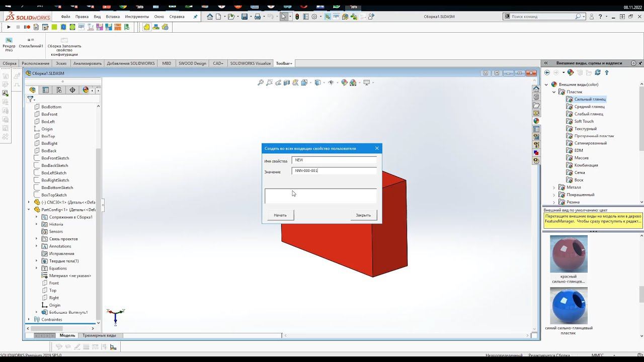Viewport: 644px width, 362px height.
Task: Click the record macro icon
Action: pyautogui.click(x=27, y=27)
